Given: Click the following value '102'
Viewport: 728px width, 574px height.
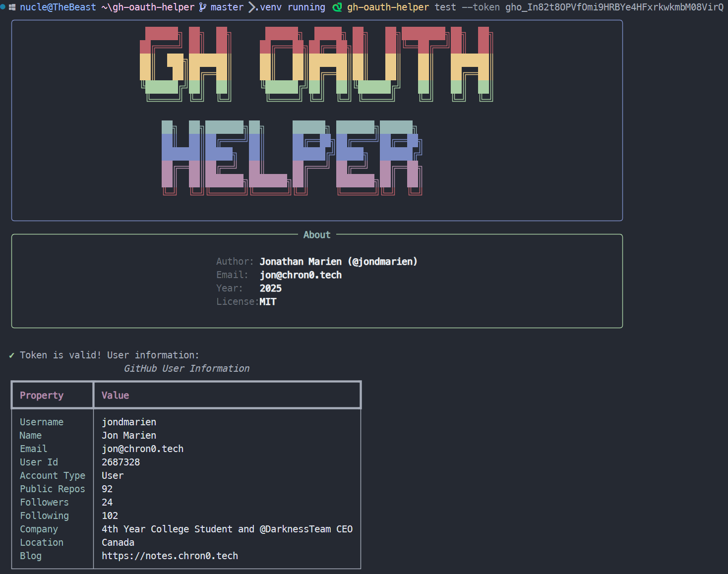Looking at the screenshot, I should [x=110, y=516].
